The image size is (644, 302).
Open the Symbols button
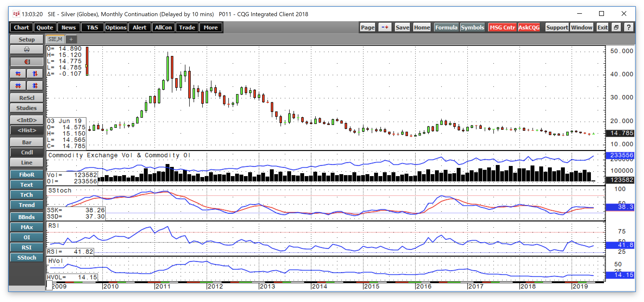click(x=472, y=27)
